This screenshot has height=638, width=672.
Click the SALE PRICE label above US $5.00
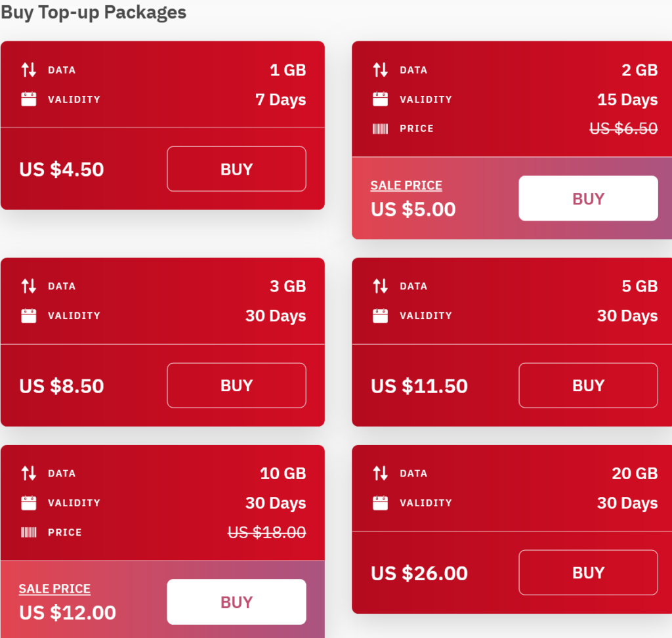coord(406,186)
